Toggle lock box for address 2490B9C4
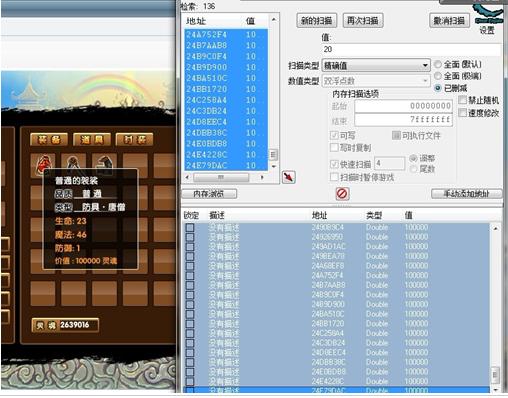The height and width of the screenshot is (398, 508). 190,227
